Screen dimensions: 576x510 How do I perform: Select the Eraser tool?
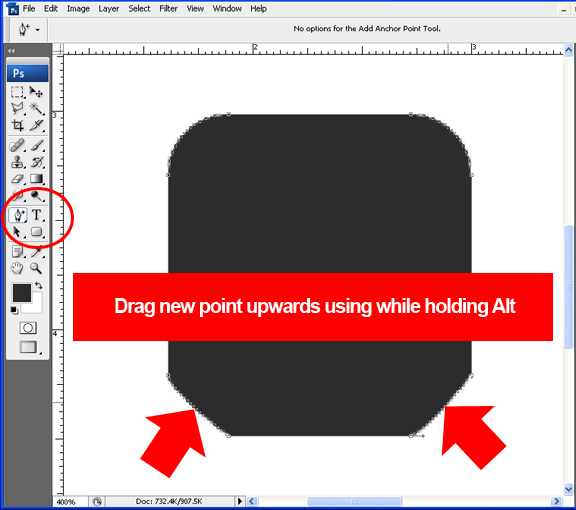pos(17,179)
